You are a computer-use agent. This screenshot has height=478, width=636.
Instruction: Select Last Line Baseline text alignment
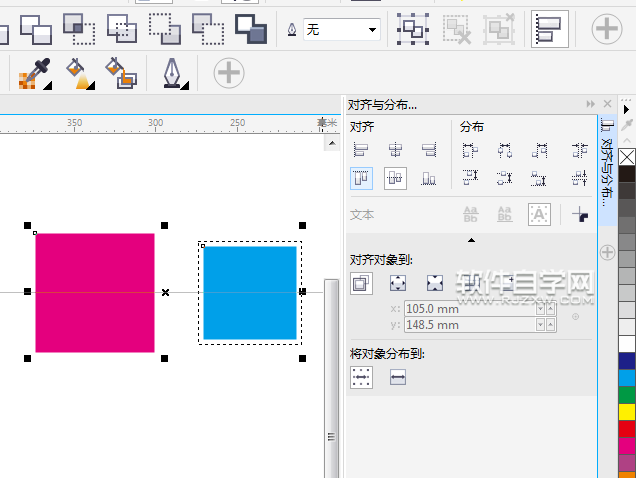(505, 214)
